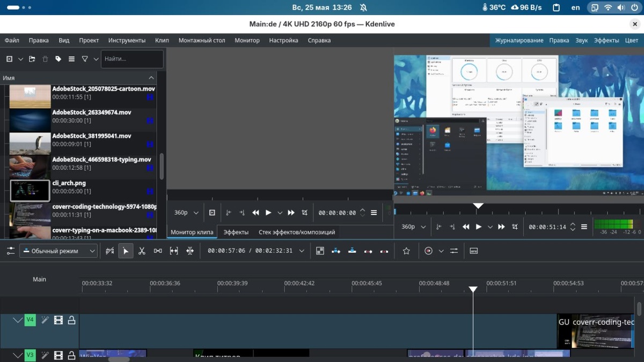This screenshot has width=644, height=362.
Task: Click the add clip icon in project bin
Action: (9, 59)
